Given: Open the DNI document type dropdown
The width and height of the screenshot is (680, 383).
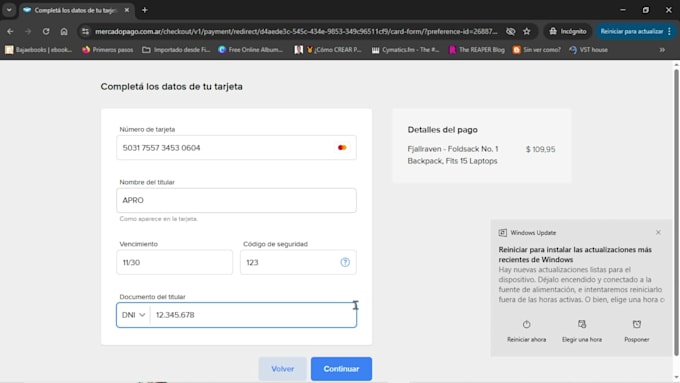Looking at the screenshot, I should point(133,315).
